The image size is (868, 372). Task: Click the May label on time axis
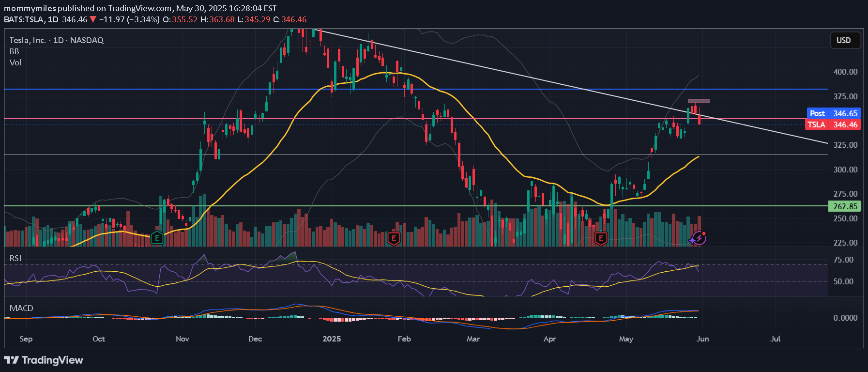coord(626,339)
